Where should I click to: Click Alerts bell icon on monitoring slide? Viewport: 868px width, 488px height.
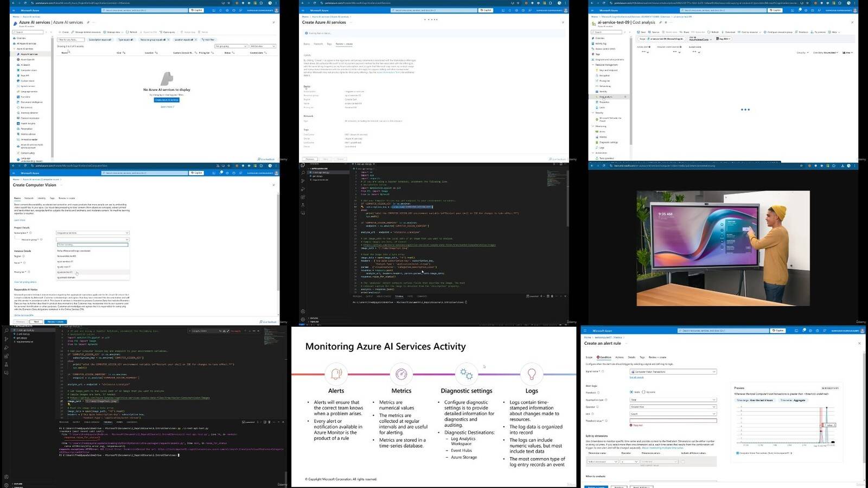[336, 374]
